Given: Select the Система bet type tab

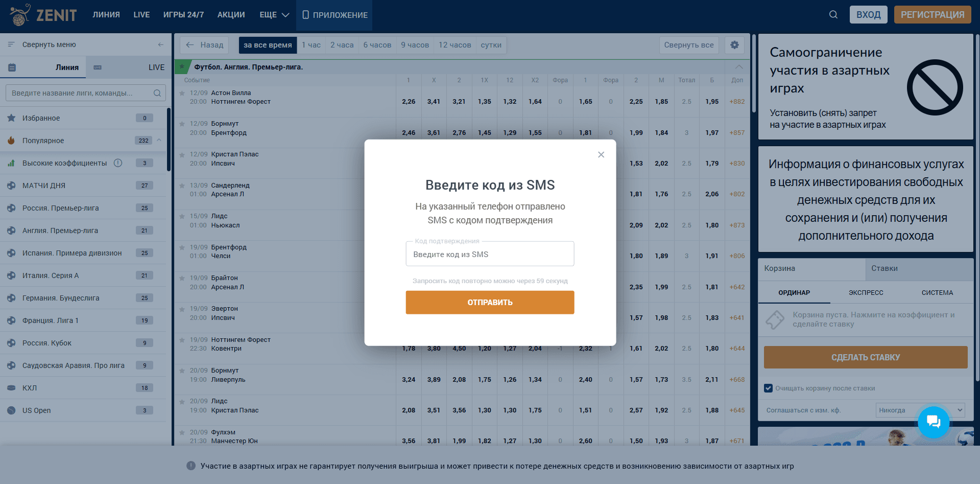Looking at the screenshot, I should (937, 293).
